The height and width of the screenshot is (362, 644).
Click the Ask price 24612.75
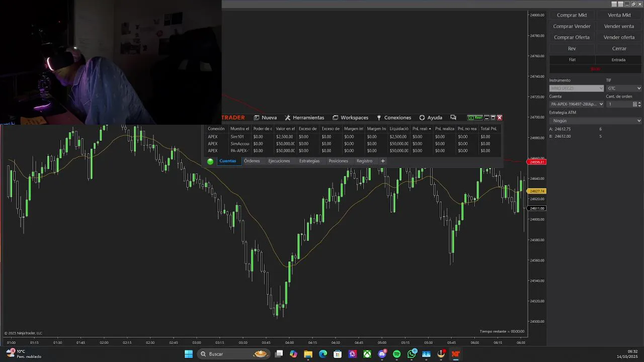pyautogui.click(x=562, y=129)
